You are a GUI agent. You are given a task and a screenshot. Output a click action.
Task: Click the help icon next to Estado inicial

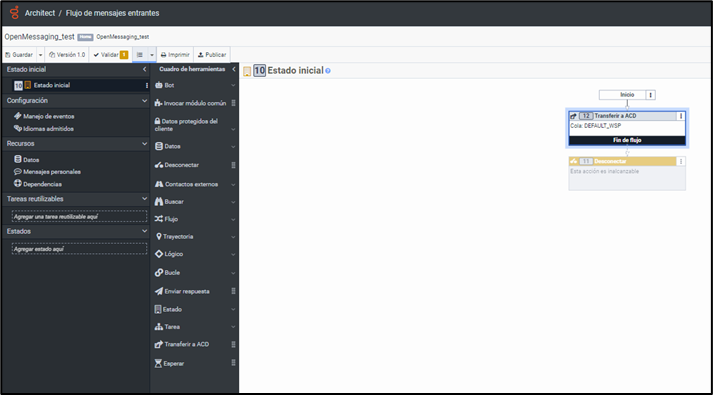tap(328, 71)
